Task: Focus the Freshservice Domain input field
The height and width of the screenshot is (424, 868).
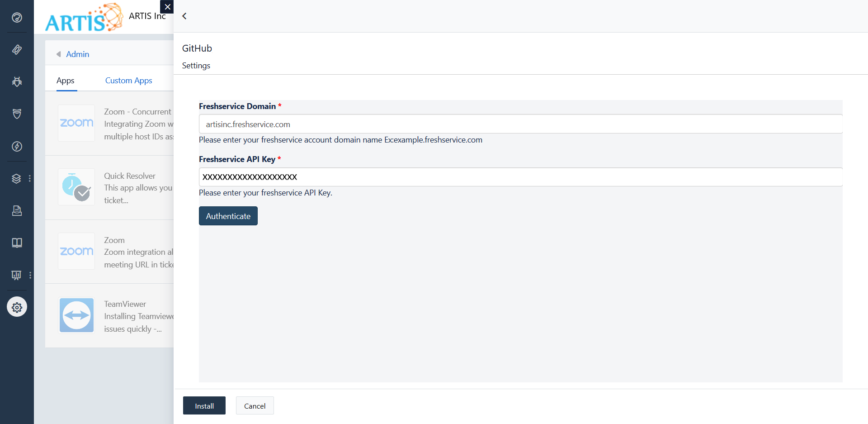Action: (x=521, y=124)
